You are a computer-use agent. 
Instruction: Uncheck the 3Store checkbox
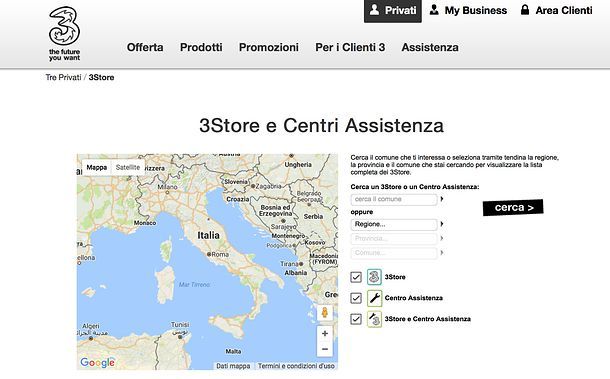356,277
